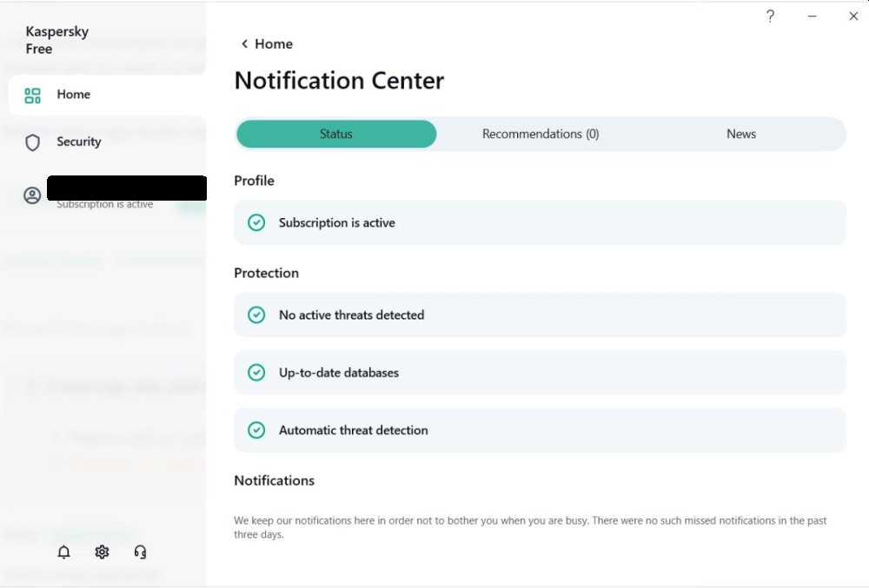This screenshot has width=869, height=588.
Task: Click the Security shield icon
Action: click(33, 142)
